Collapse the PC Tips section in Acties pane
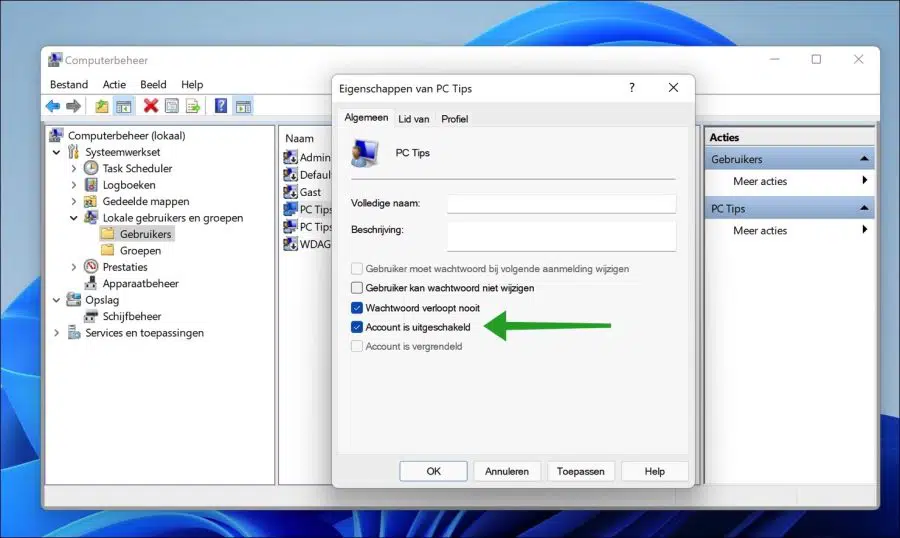Viewport: 900px width, 538px height. coord(864,208)
